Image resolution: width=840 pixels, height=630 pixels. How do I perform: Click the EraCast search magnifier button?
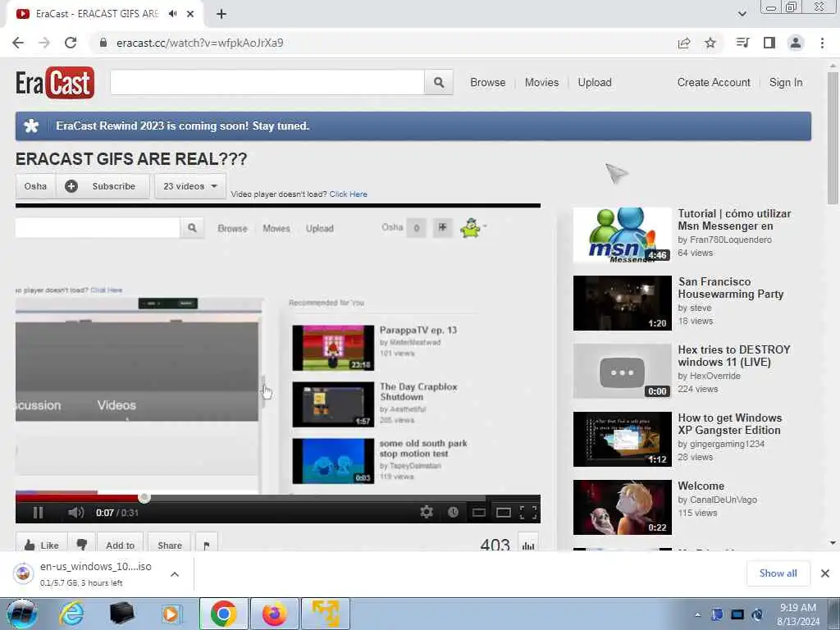pos(439,83)
